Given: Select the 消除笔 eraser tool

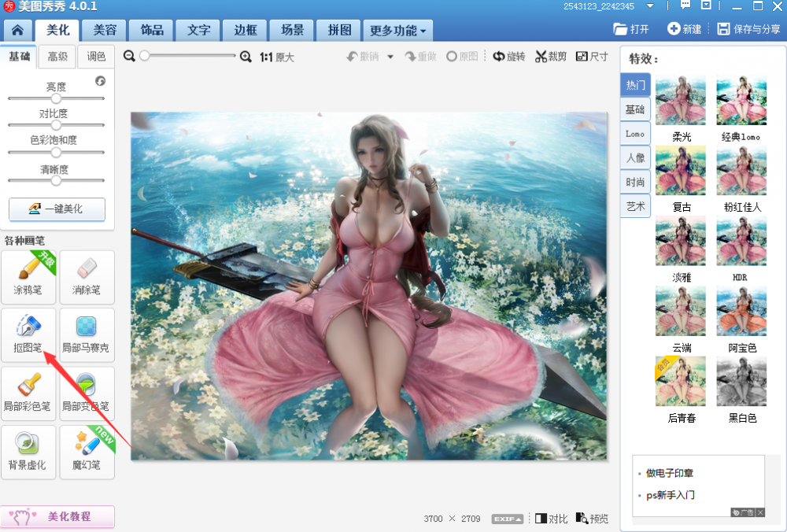Looking at the screenshot, I should coord(87,277).
